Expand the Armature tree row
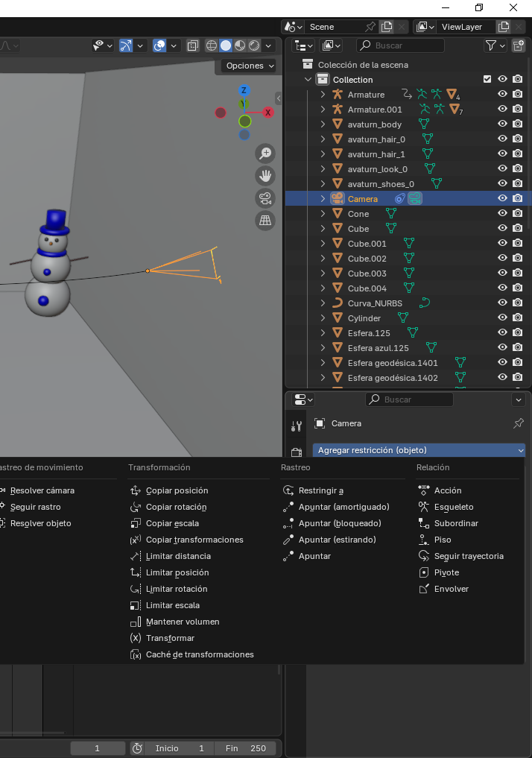Screen dimensions: 532x758 tap(323, 94)
